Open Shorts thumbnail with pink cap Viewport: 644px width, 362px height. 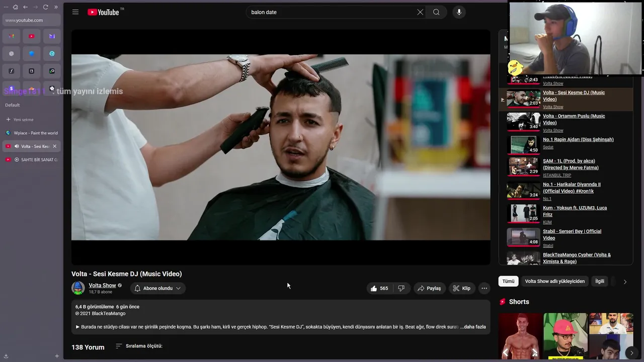pos(566,336)
